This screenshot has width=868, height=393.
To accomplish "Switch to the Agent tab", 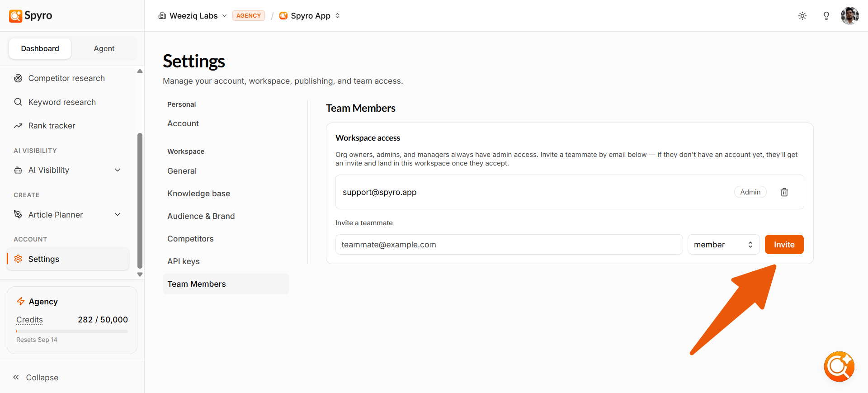I will coord(104,48).
